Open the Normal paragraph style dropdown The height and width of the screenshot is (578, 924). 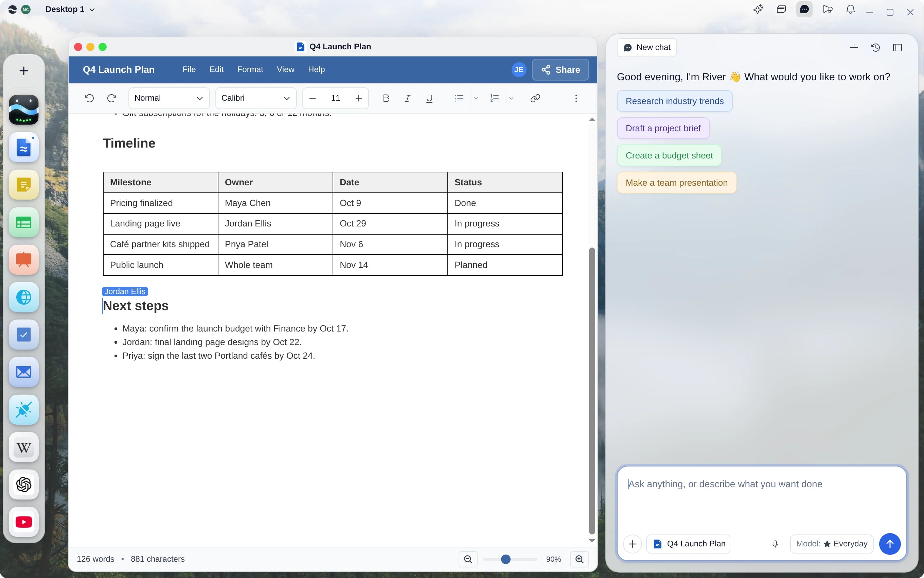click(169, 98)
